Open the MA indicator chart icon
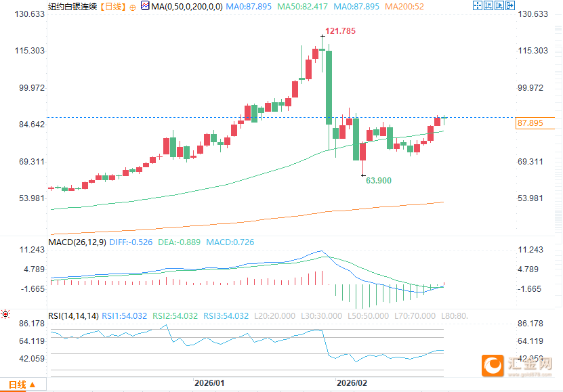 click(x=145, y=5)
